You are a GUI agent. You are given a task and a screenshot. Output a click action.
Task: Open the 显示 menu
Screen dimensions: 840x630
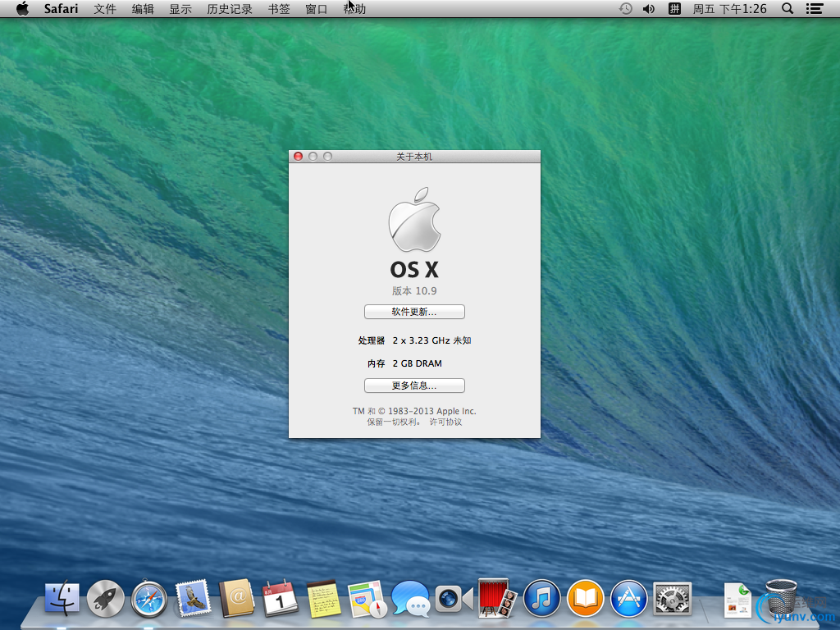coord(180,8)
